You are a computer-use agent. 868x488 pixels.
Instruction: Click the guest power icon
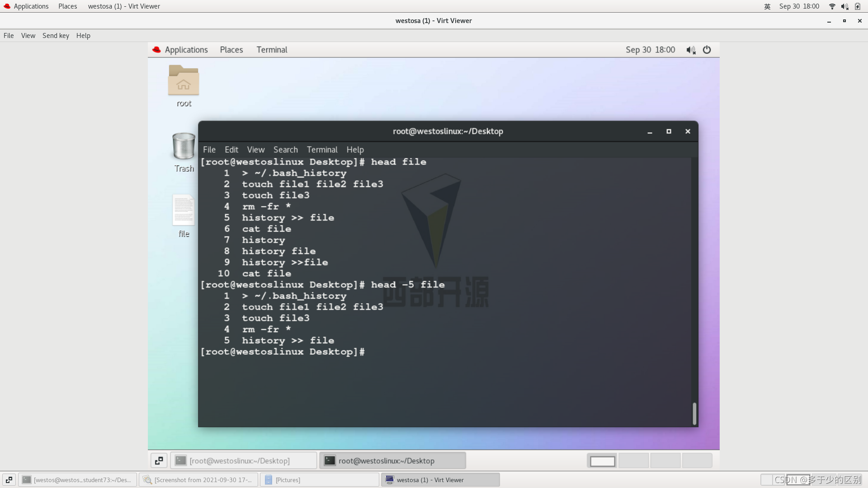pos(707,50)
